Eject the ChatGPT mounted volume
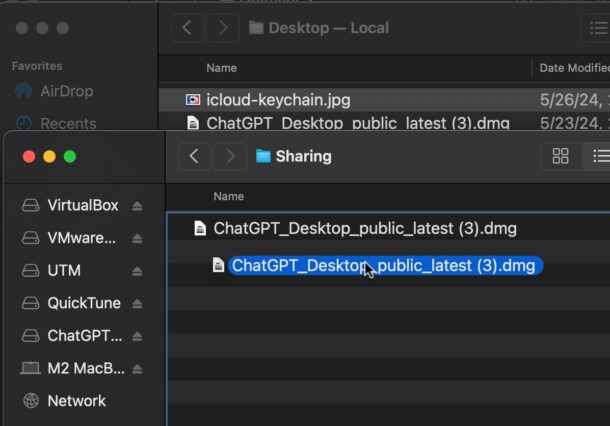610x426 pixels. coord(137,336)
